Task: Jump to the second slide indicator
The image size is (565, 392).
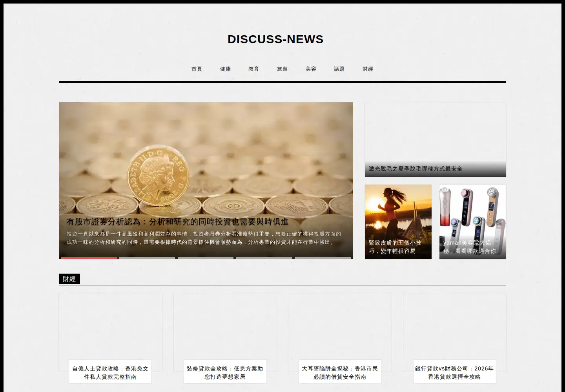Action: [x=147, y=258]
